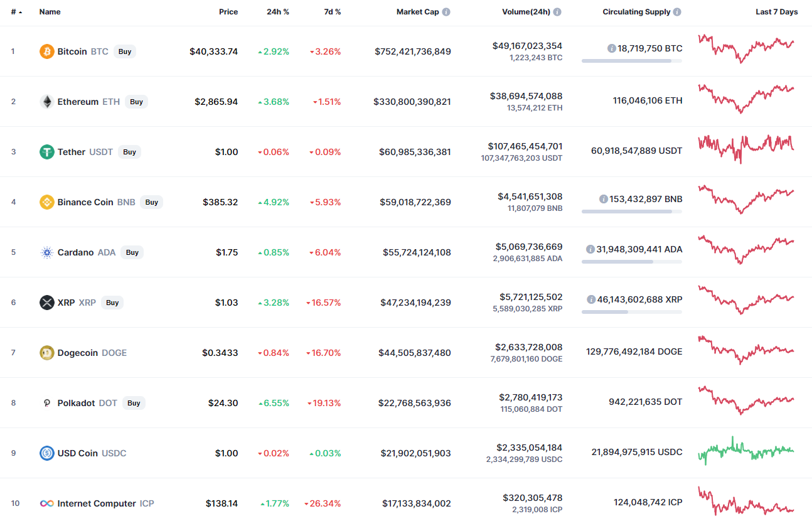Open Tether via its green logo

(x=47, y=152)
